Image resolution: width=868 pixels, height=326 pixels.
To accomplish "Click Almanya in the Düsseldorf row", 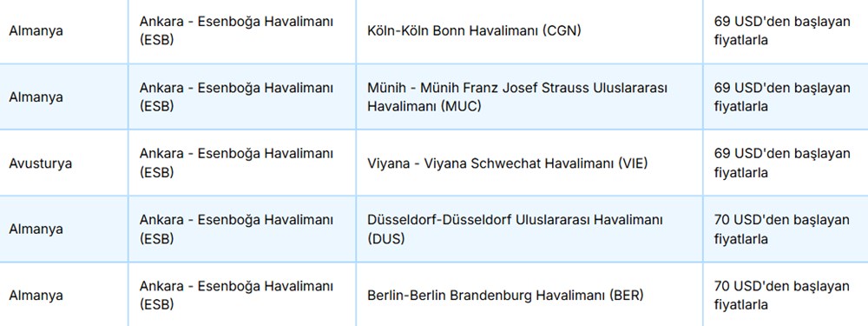I will coord(36,230).
